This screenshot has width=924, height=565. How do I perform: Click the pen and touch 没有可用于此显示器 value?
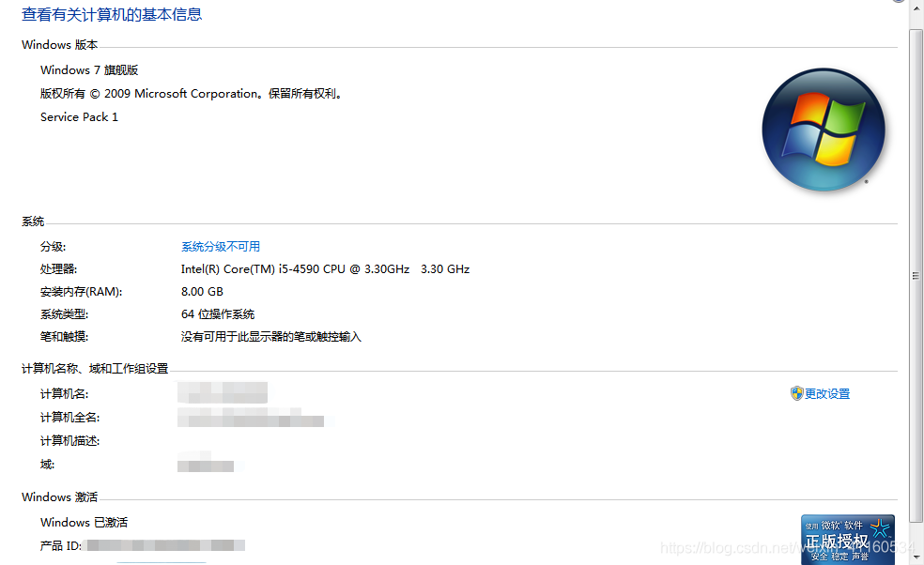271,336
